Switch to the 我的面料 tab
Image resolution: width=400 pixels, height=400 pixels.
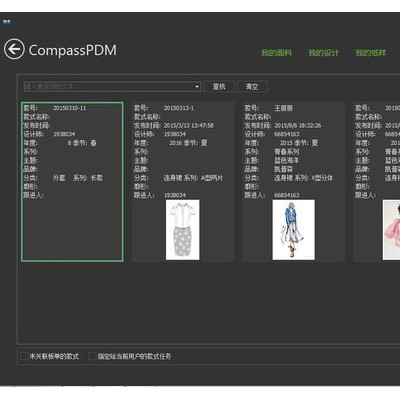[x=277, y=53]
